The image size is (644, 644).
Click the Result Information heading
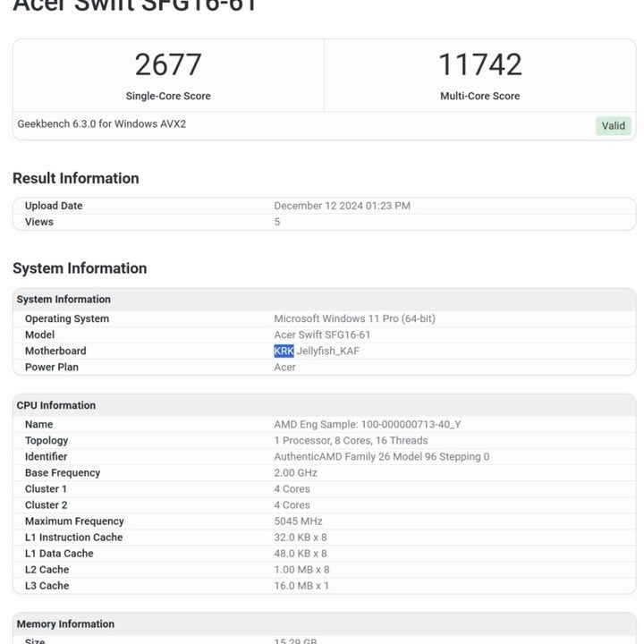click(x=75, y=178)
